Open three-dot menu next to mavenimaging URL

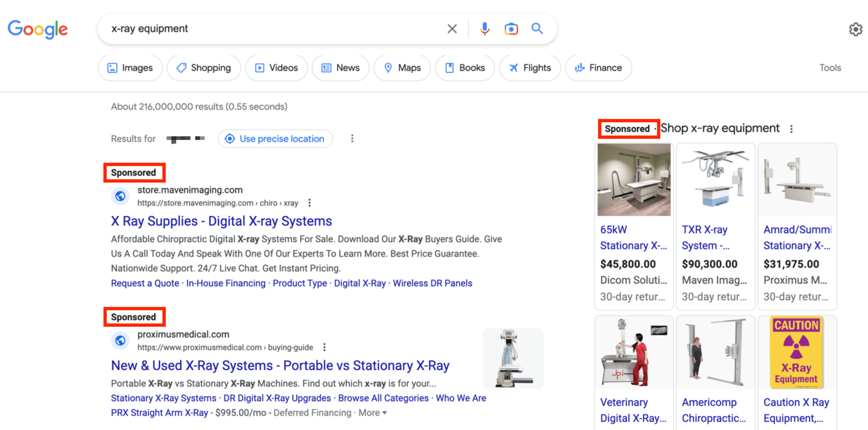(309, 203)
